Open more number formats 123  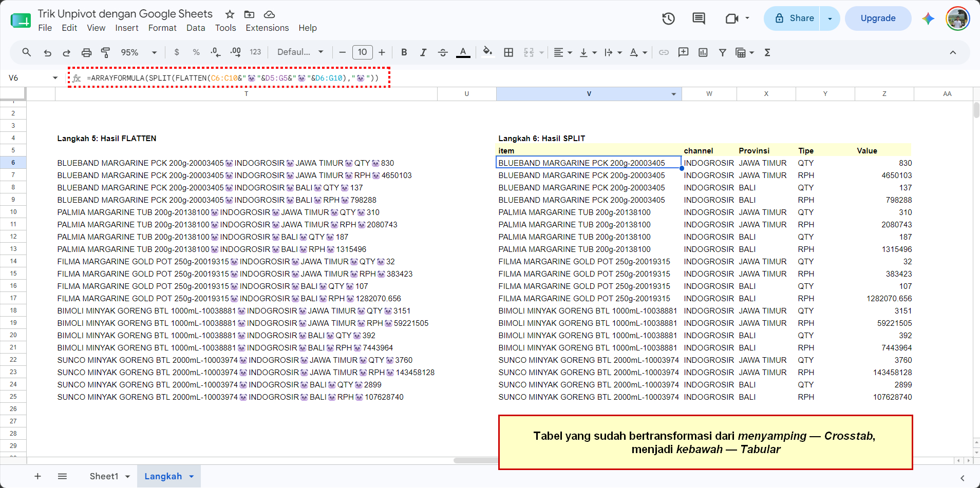(255, 52)
